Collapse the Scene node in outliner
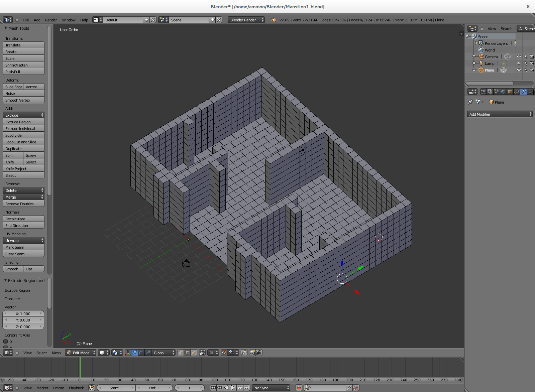 tap(467, 36)
